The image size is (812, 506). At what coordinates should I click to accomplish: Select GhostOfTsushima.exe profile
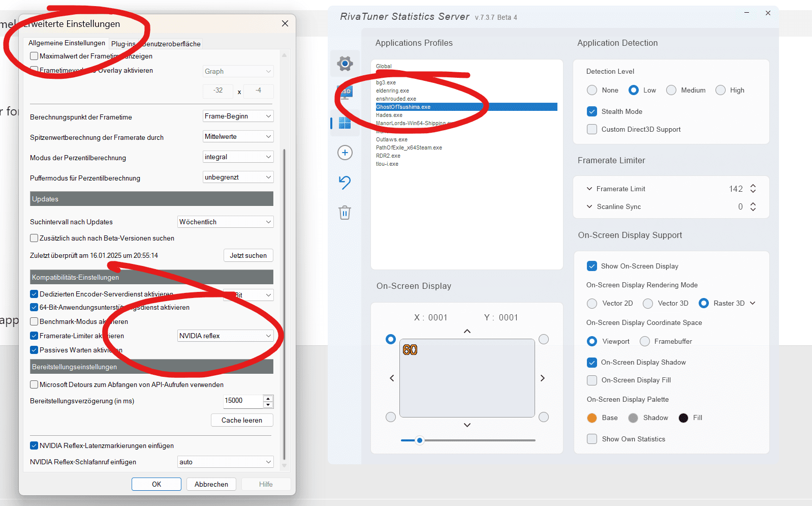[x=466, y=107]
